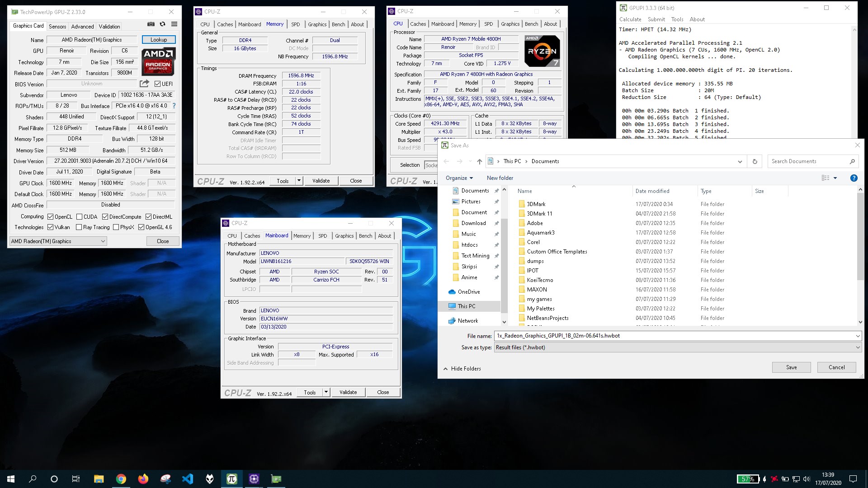The width and height of the screenshot is (868, 488).
Task: Expand the Save As address bar history dropdown
Action: pyautogui.click(x=740, y=161)
